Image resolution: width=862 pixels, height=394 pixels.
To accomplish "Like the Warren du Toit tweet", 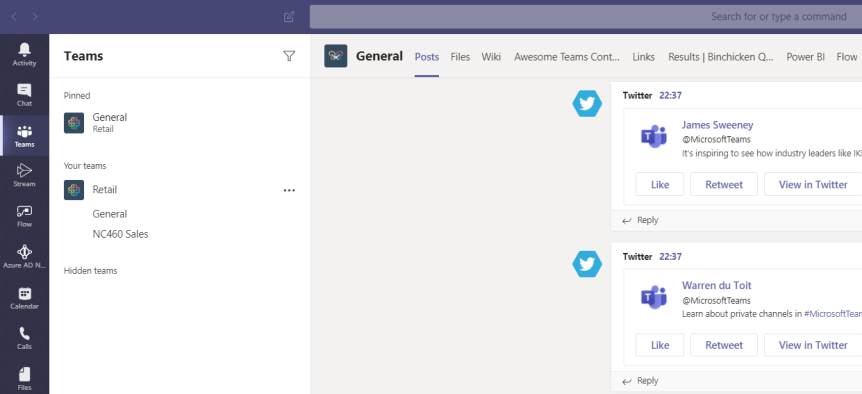I will click(x=660, y=345).
